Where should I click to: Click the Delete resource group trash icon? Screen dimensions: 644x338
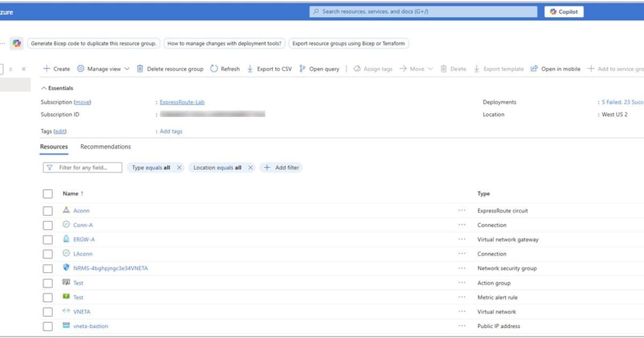(140, 69)
